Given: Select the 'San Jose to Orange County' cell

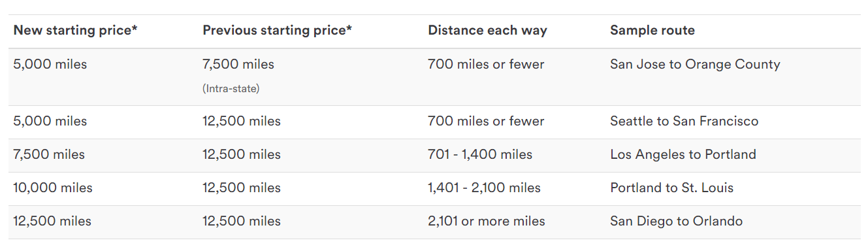Looking at the screenshot, I should click(695, 65).
